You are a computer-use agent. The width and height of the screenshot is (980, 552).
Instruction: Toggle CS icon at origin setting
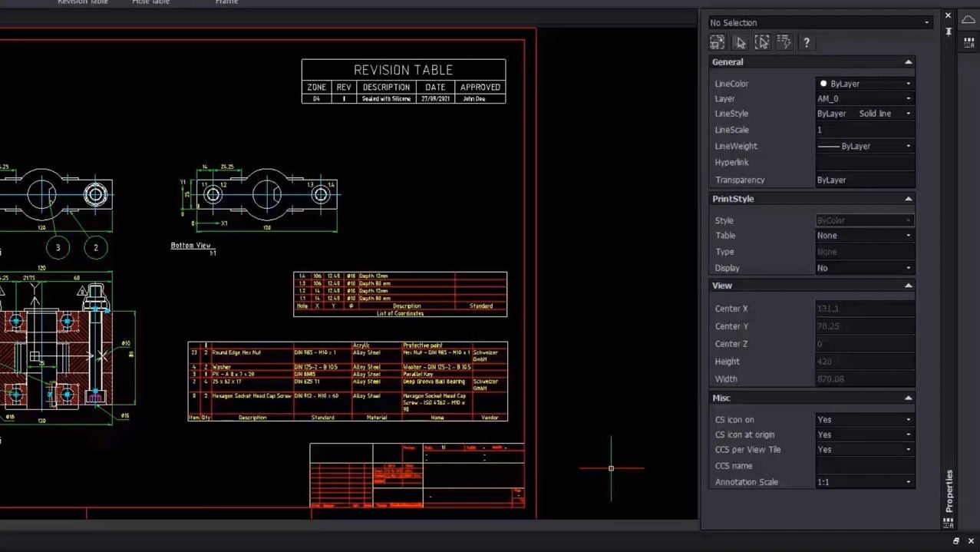coord(908,435)
